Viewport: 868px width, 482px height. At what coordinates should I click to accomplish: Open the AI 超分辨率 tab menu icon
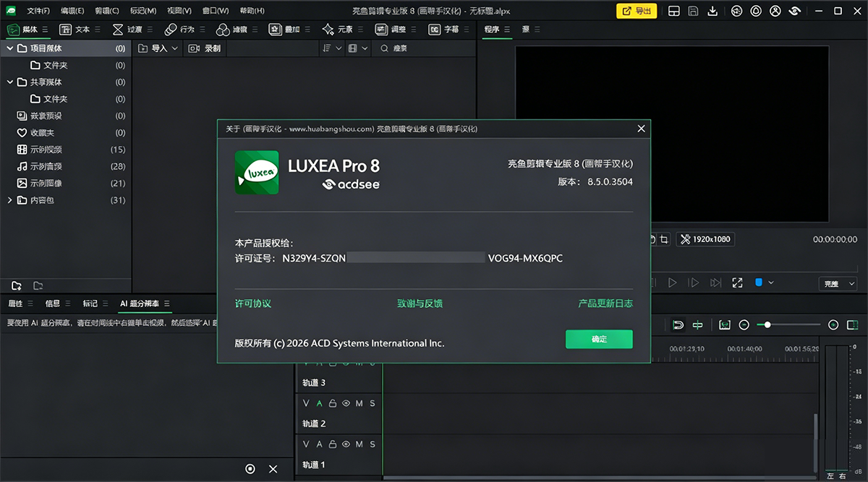click(x=167, y=304)
